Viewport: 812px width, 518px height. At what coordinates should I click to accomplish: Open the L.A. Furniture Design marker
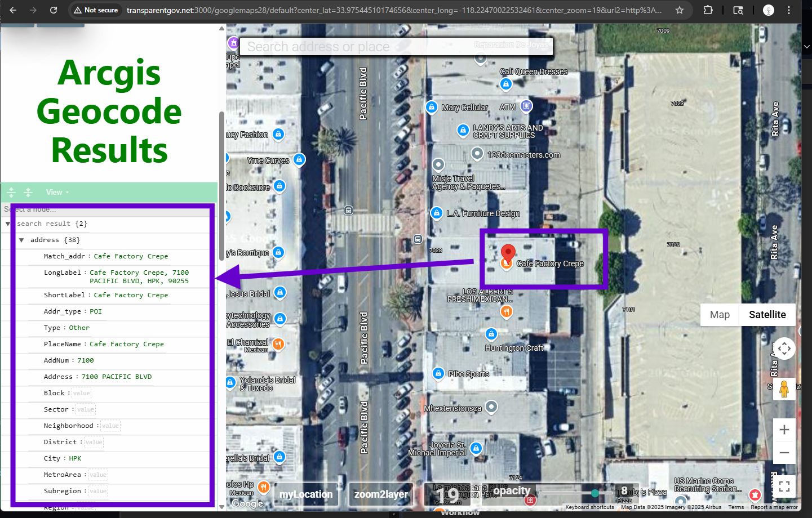coord(437,213)
